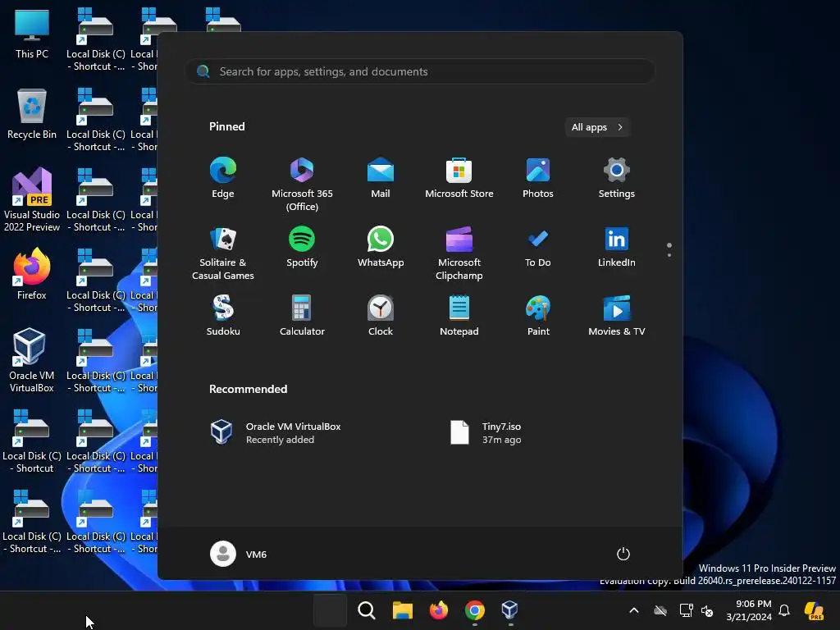
Task: Switch to VirtualBox on taskbar
Action: tap(510, 609)
